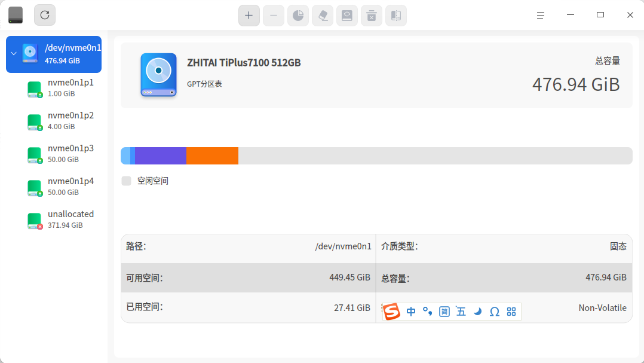Delete the partition with the minus button

pos(274,16)
